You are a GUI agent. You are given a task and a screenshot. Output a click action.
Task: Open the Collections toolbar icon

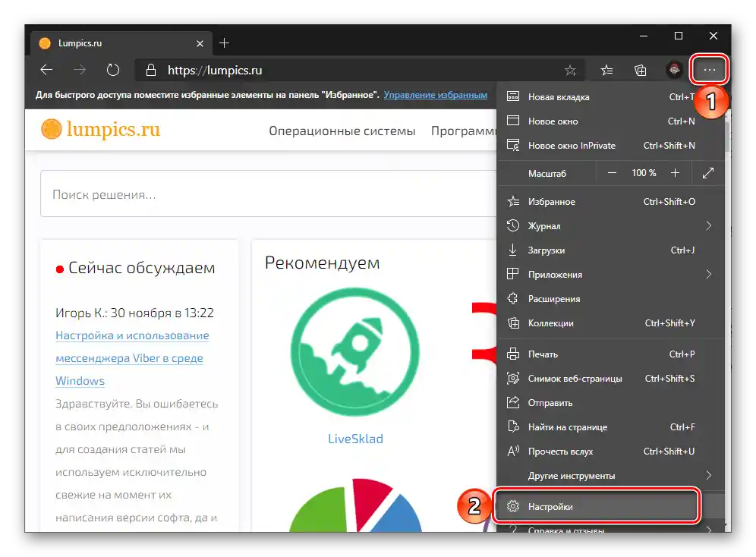[641, 71]
